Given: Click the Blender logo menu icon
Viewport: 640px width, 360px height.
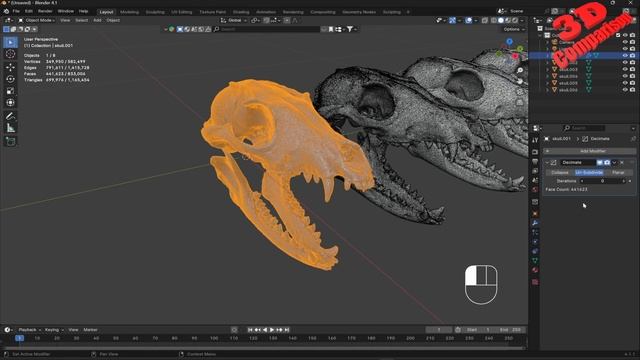Looking at the screenshot, I should [6, 11].
